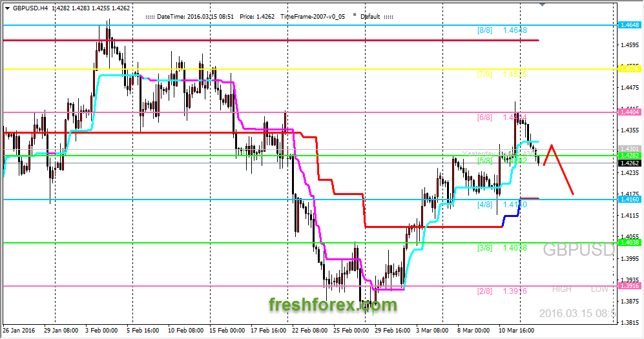
Task: Click the gray chart shift triangle marker
Action: pos(542,5)
